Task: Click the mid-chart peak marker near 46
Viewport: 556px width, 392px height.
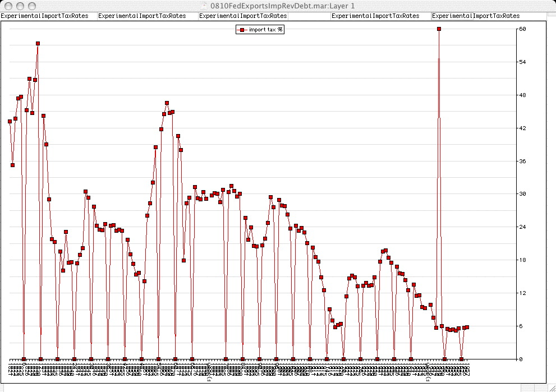Action: click(167, 103)
